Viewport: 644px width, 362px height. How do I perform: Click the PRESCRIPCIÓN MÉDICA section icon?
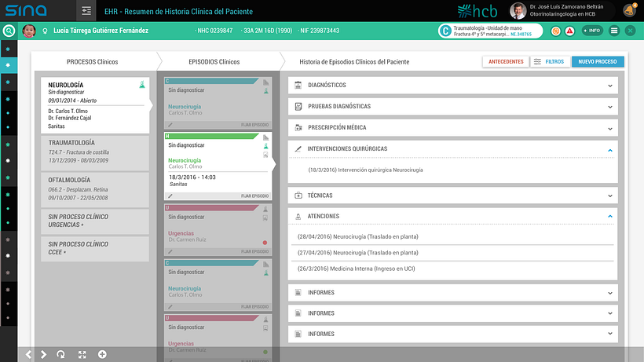tap(298, 128)
